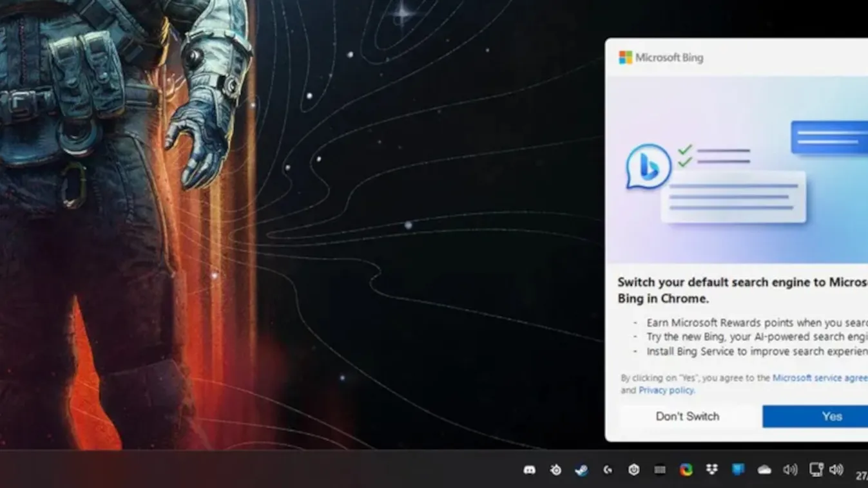Open the Microsoft service agreement link
Viewport: 868px width, 488px height.
(x=820, y=378)
